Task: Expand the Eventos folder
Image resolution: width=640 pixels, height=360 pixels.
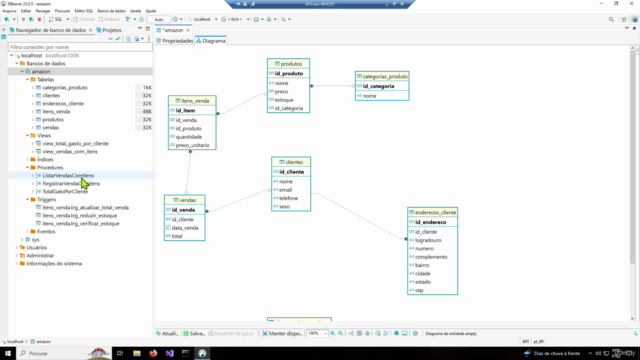Action: click(27, 231)
